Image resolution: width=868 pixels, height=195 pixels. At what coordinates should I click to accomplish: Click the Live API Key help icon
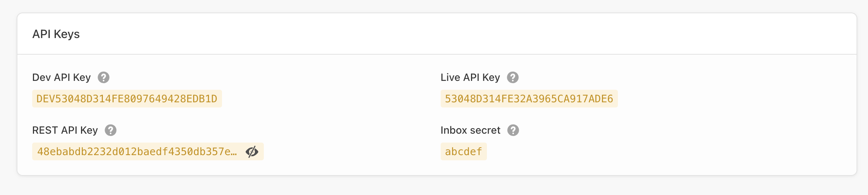point(513,78)
